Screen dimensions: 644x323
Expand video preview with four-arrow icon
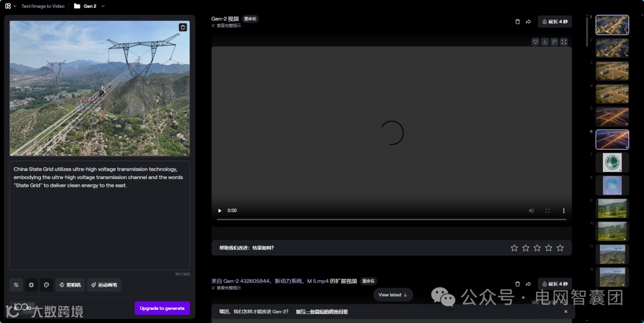[564, 42]
